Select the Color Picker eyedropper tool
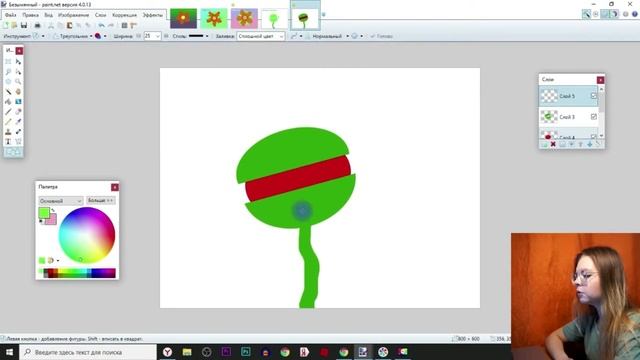640x360 pixels. click(18, 122)
